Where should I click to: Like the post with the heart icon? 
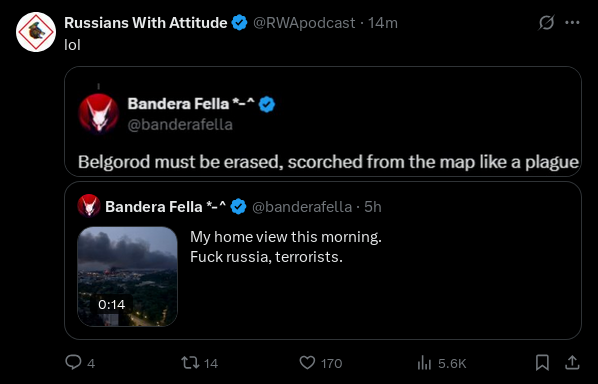(x=307, y=362)
